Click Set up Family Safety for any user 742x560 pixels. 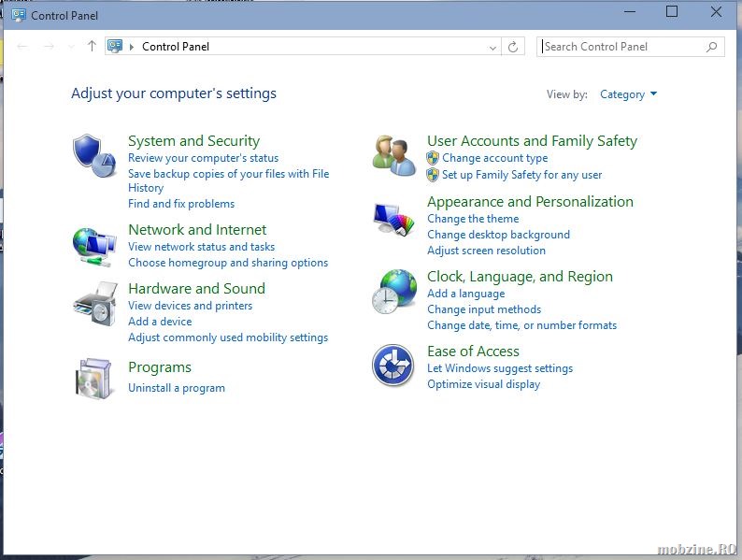tap(522, 175)
